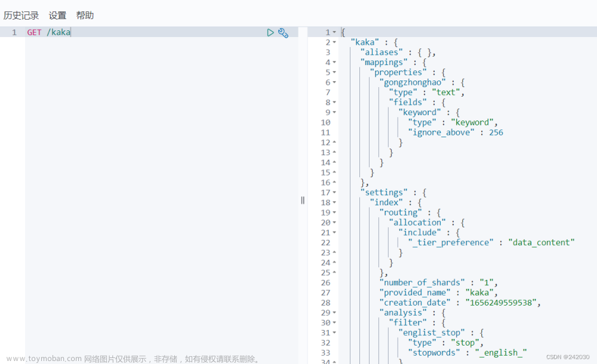Click the "creation_date" key

(x=415, y=303)
